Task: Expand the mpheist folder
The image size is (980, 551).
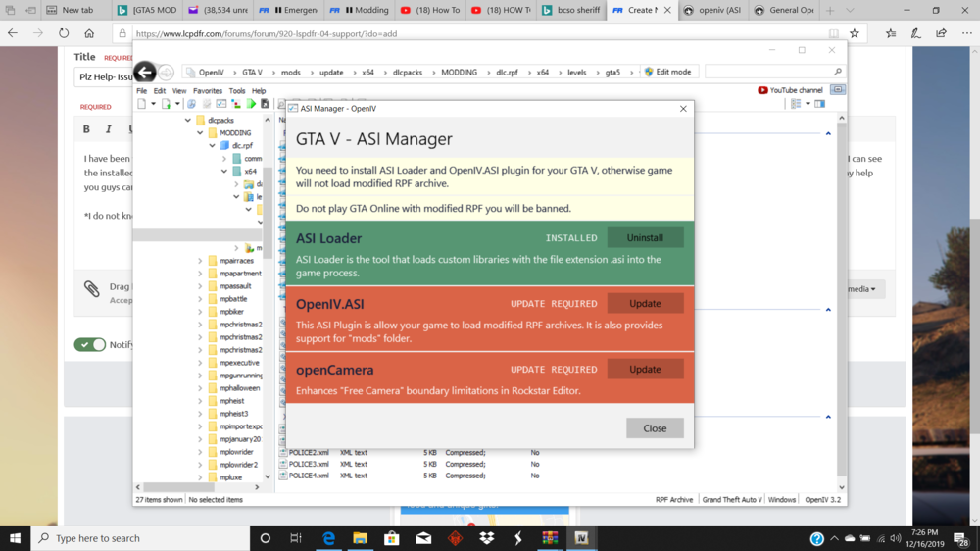Action: point(200,401)
